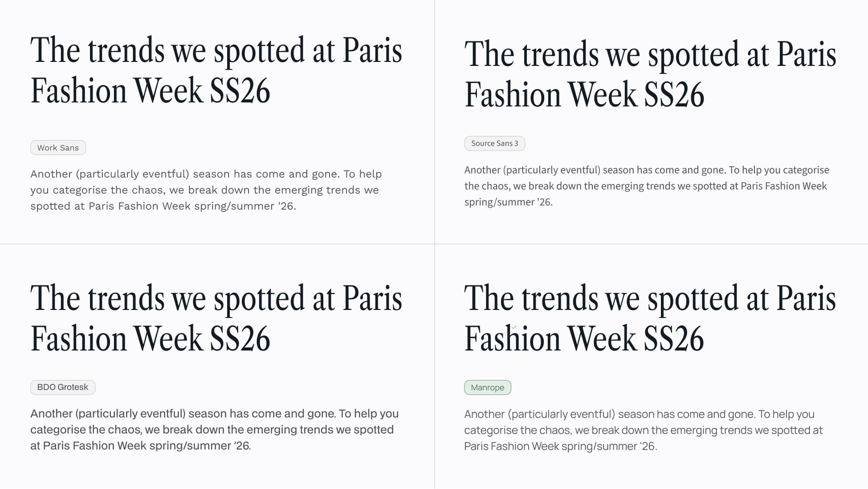Click the bottom-left font preview card
This screenshot has height=489, width=868.
click(x=217, y=367)
